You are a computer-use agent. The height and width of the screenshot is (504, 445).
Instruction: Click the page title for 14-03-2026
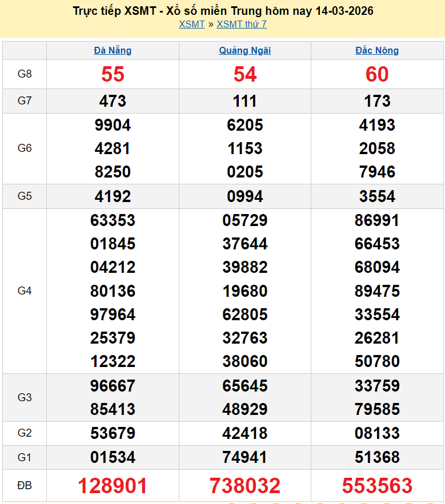223,11
